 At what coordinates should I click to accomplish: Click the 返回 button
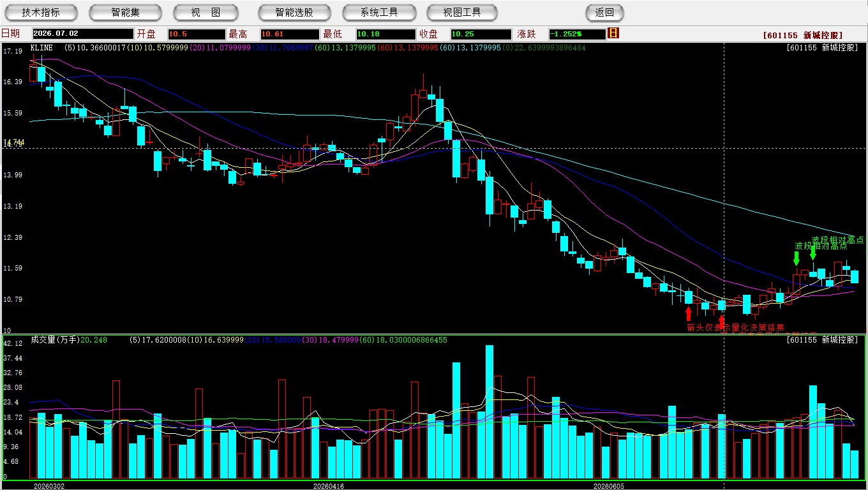[x=604, y=12]
